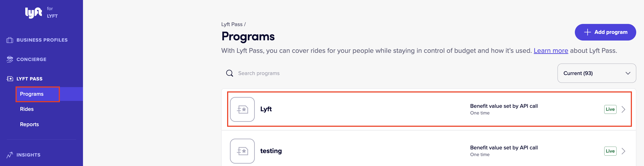
Task: Click the Lyft Pass breadcrumb
Action: coord(232,24)
